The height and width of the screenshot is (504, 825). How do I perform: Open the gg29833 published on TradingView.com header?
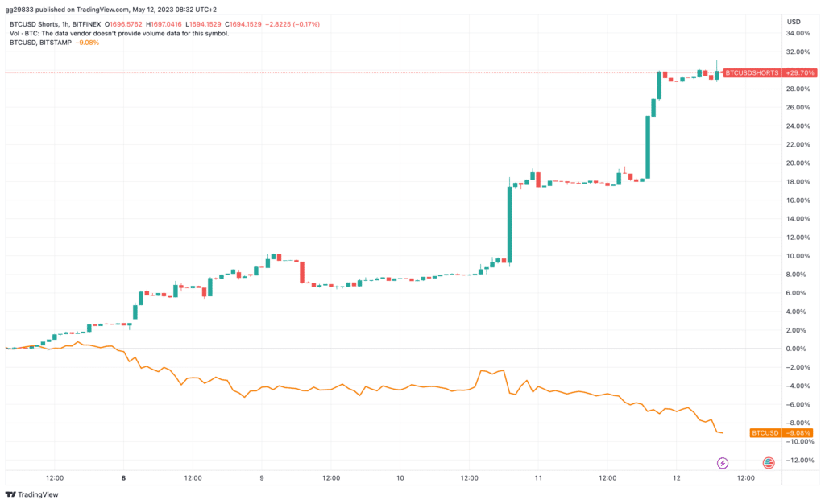[111, 10]
